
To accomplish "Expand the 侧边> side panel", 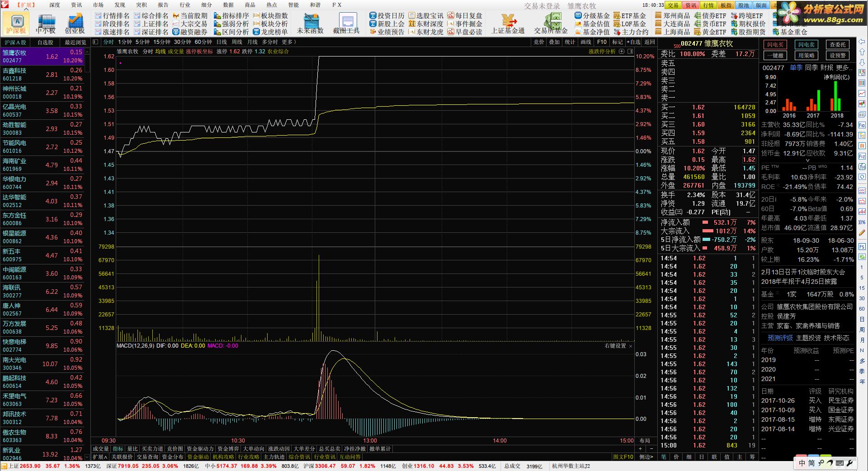I will [646, 457].
